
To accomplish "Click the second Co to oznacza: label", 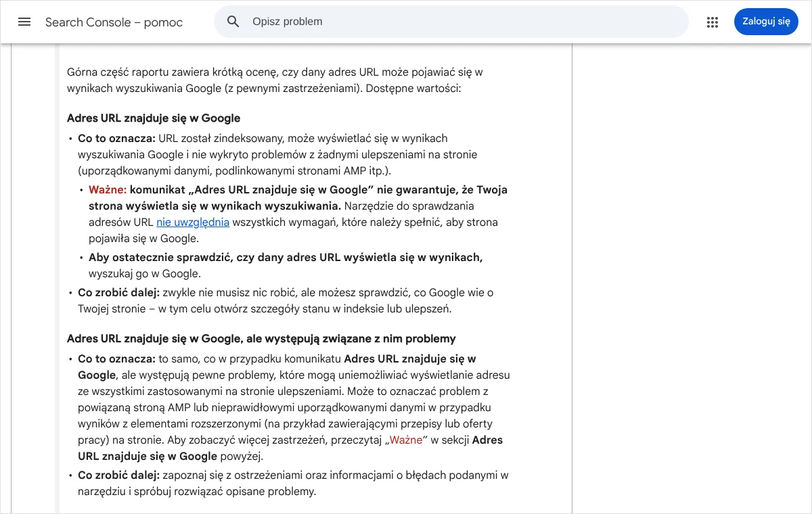I will click(x=116, y=359).
